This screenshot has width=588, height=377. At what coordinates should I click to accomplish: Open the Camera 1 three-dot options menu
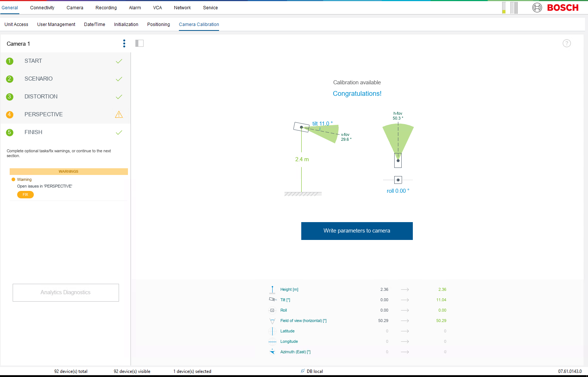pos(124,43)
